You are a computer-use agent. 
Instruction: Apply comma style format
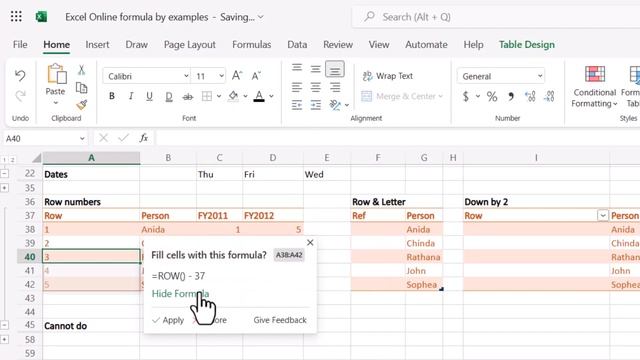pos(511,97)
